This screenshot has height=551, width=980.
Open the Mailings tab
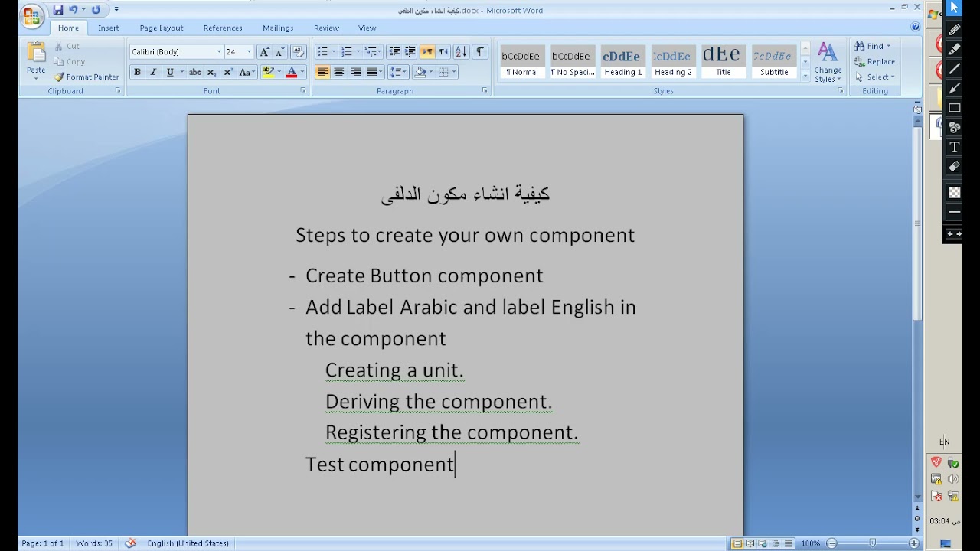click(x=278, y=28)
